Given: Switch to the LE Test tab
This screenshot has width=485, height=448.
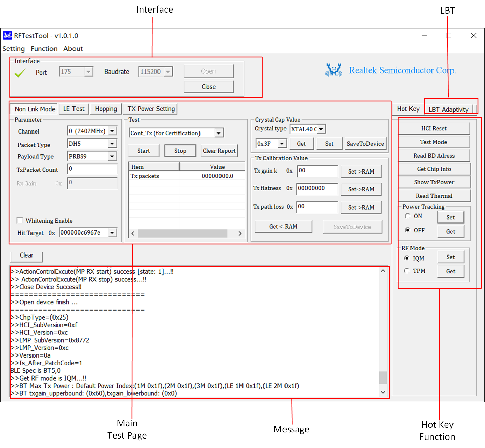Looking at the screenshot, I should click(74, 109).
